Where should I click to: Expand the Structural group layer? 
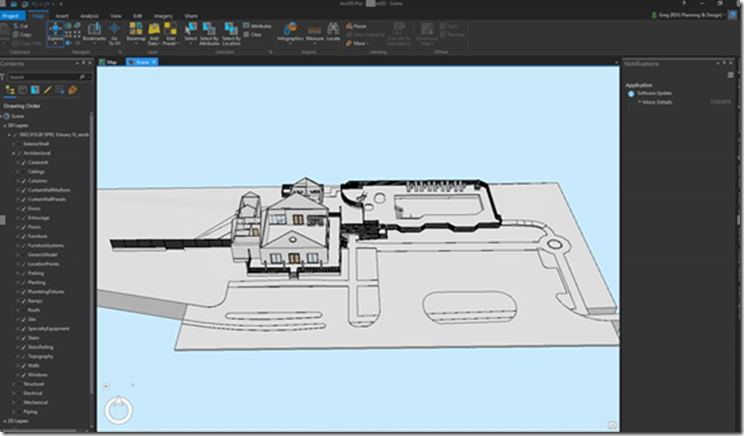click(13, 384)
